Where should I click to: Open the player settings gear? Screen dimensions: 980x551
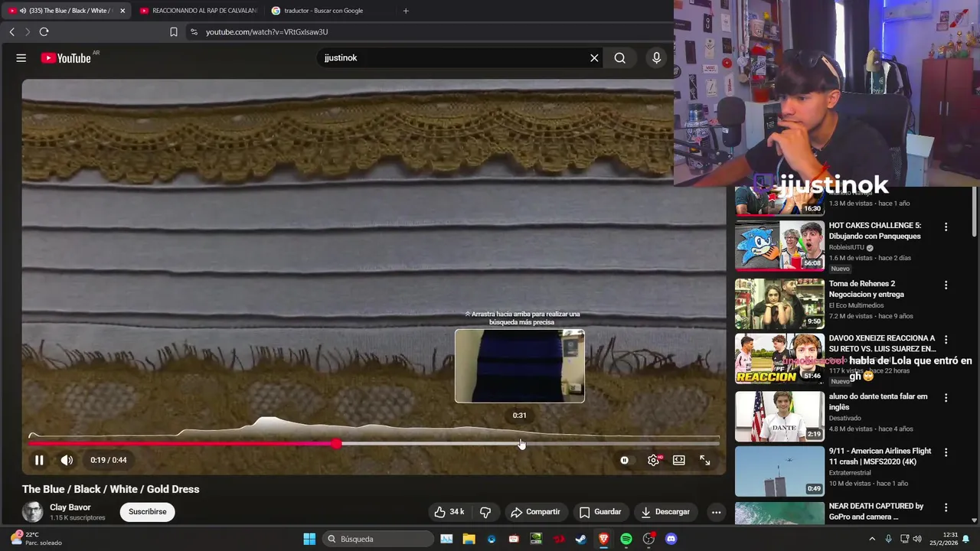coord(653,460)
